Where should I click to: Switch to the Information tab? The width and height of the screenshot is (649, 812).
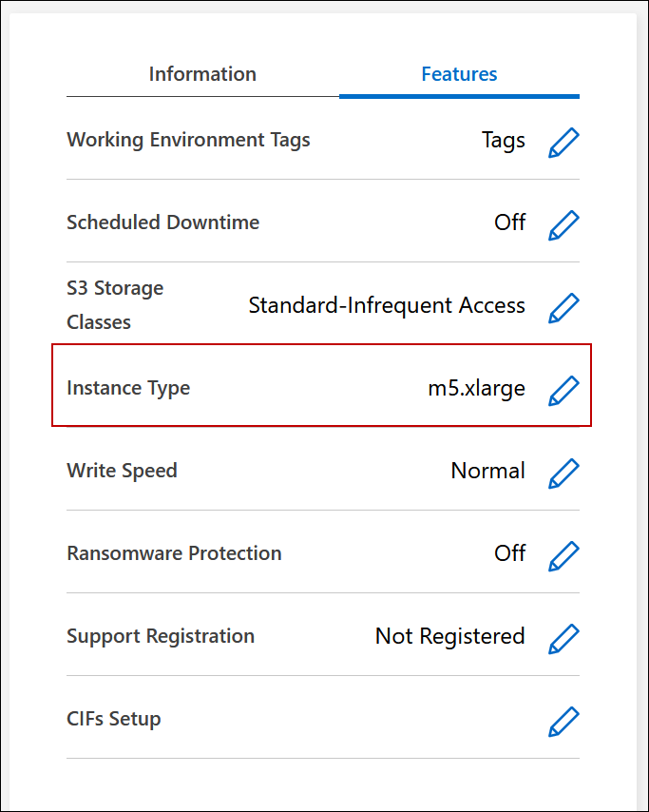point(202,74)
